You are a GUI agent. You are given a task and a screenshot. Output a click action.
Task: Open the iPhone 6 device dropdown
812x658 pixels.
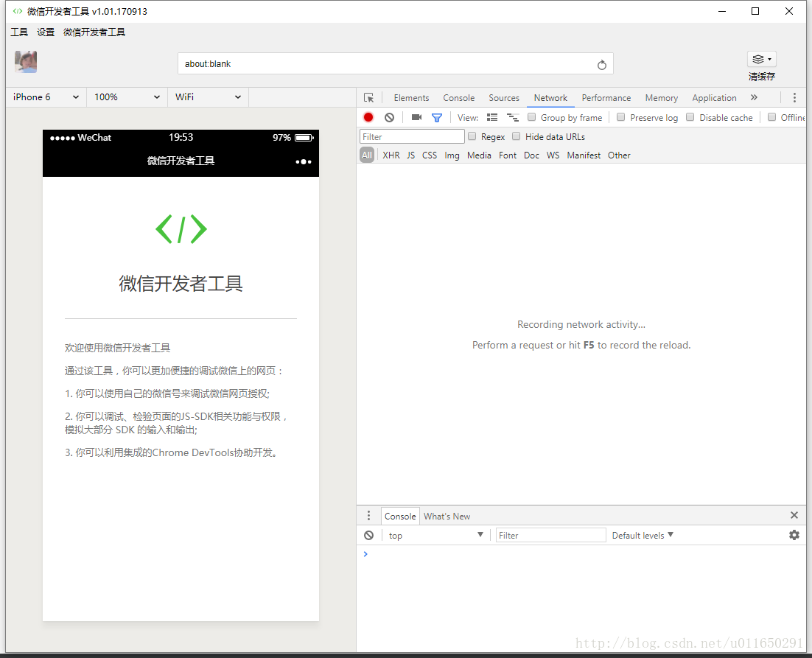tap(44, 97)
